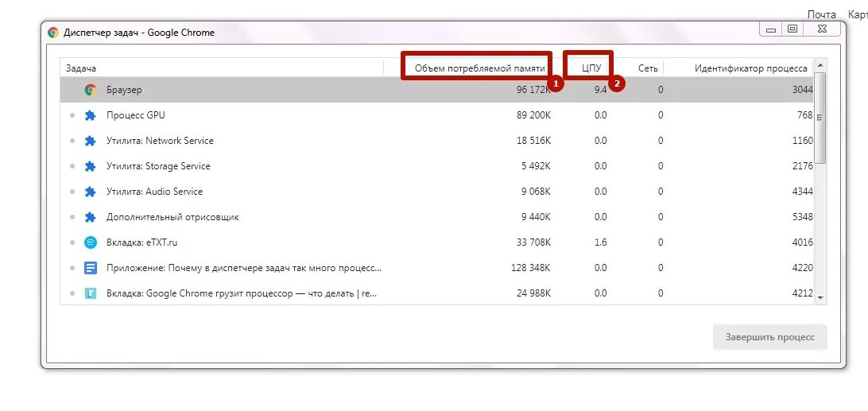Click process ID 4212

click(x=803, y=293)
